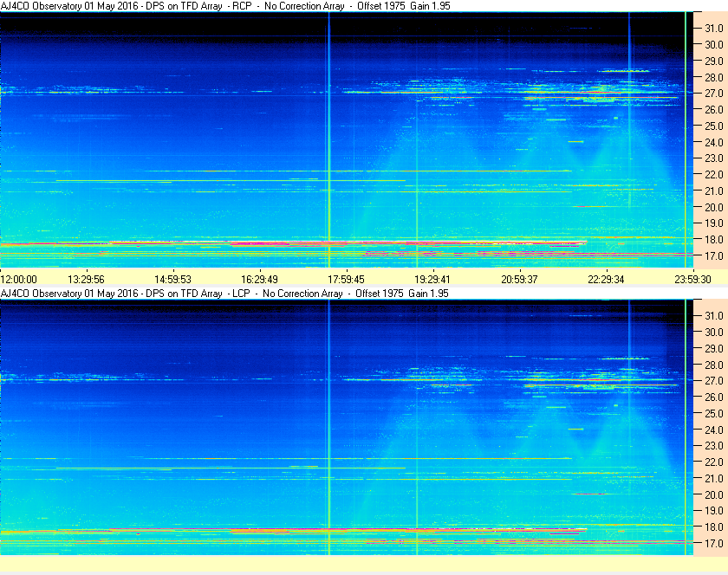Select the 17:59:45 time axis label
Image resolution: width=728 pixels, height=575 pixels.
347,280
